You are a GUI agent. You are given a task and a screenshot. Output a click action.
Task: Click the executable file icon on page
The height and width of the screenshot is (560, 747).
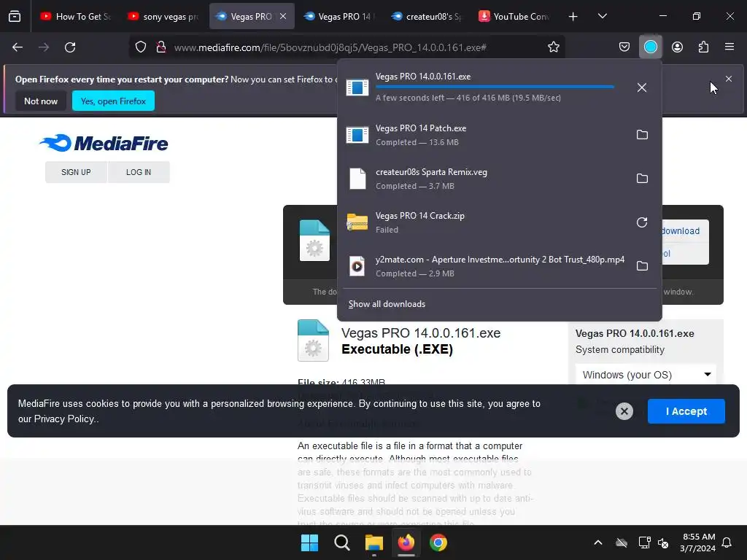[x=313, y=340]
